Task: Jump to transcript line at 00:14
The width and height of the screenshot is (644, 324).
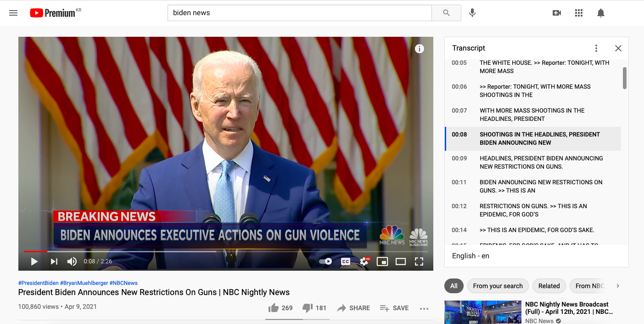Action: click(532, 230)
